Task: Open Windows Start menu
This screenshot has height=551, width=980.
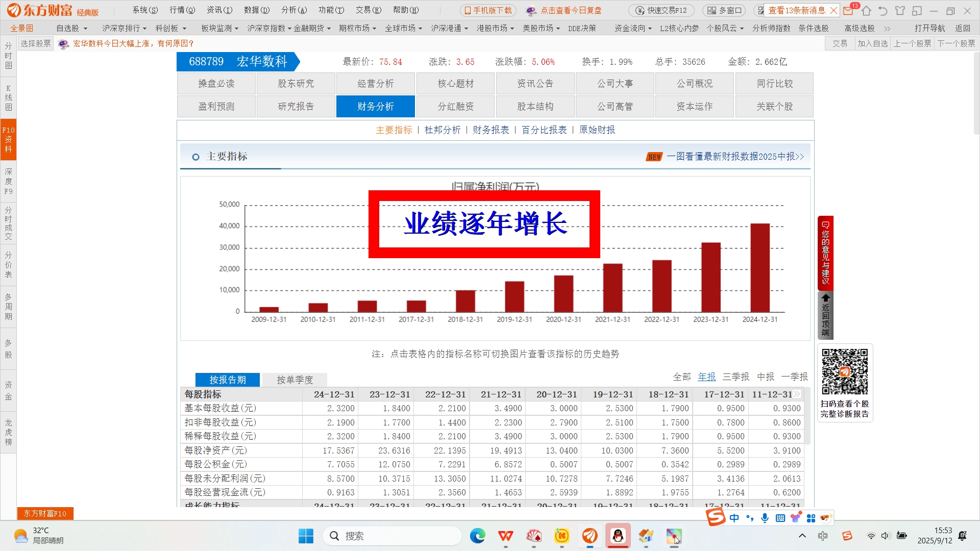Action: (306, 536)
